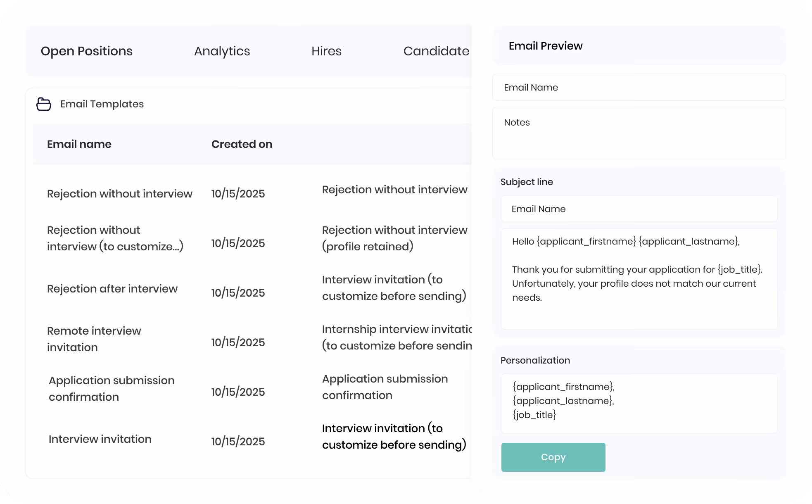Select the Candidate tab
The image size is (812, 504).
coord(436,51)
